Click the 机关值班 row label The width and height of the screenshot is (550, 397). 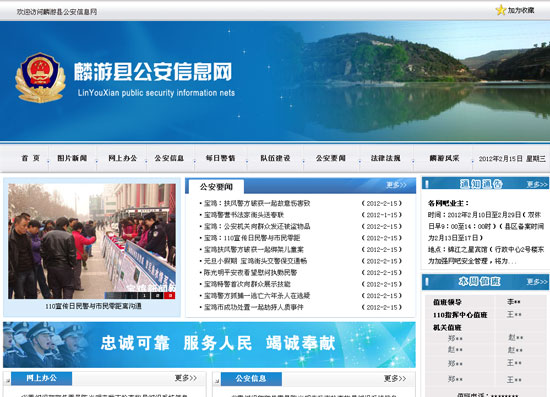447,328
